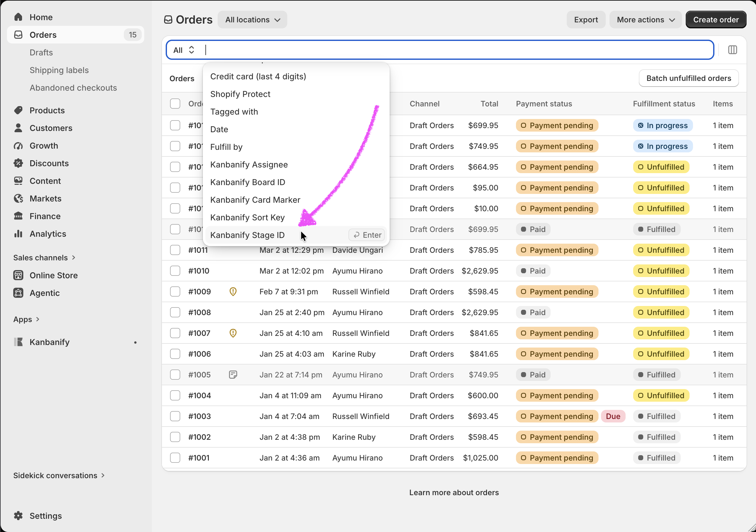Select the checkbox for order #1002

[175, 437]
